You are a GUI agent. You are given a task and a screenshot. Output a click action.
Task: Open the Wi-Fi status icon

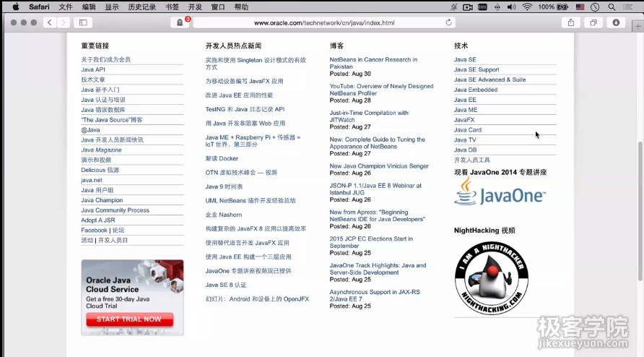527,7
